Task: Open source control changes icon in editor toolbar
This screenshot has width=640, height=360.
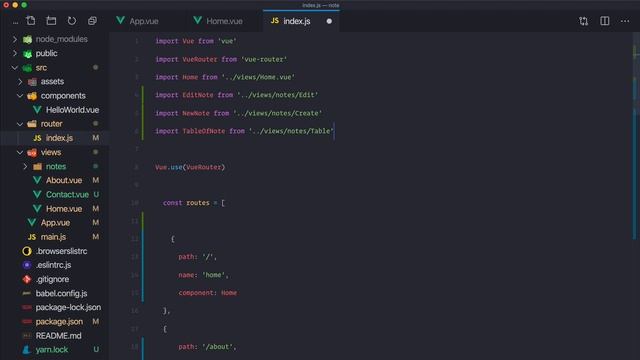Action: [584, 21]
